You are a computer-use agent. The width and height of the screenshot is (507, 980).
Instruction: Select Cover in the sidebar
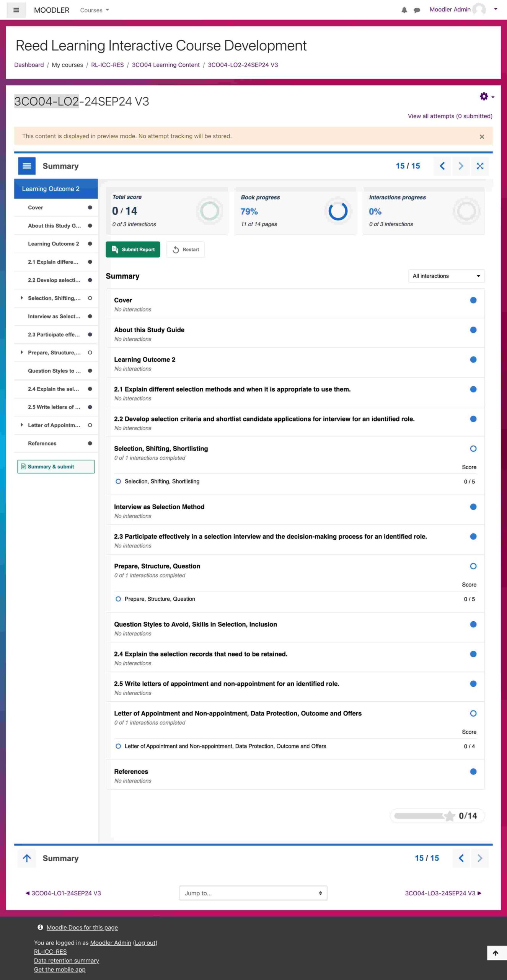tap(56, 207)
